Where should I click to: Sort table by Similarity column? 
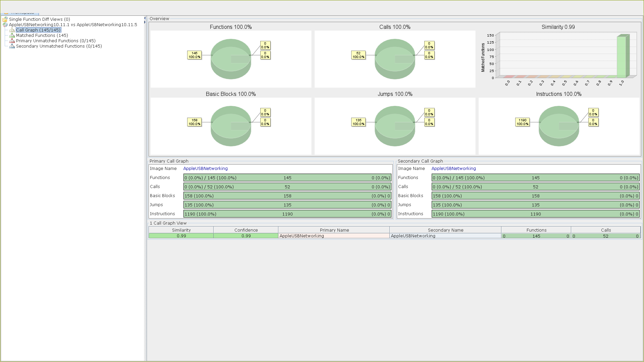[181, 230]
